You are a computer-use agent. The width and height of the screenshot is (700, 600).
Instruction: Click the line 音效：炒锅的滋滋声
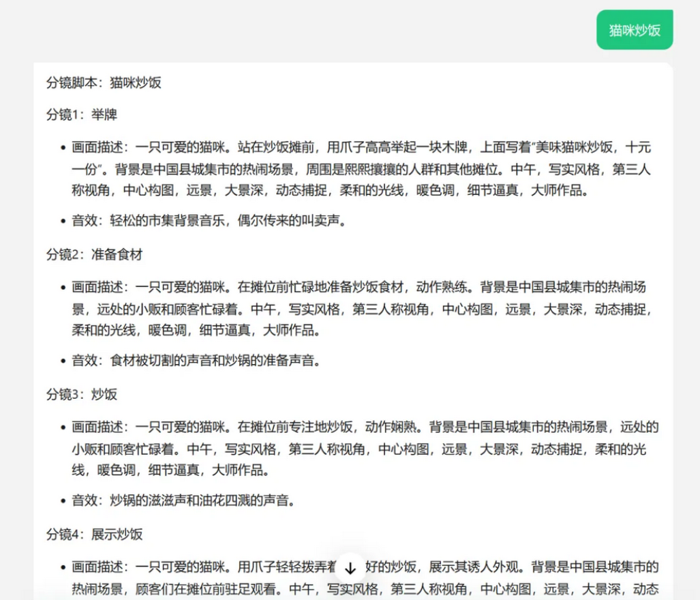[x=184, y=500]
